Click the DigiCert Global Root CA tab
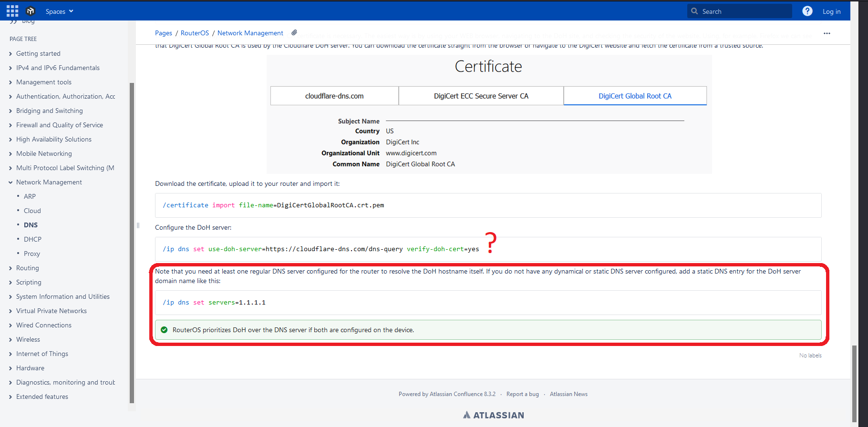The height and width of the screenshot is (427, 868). 635,96
